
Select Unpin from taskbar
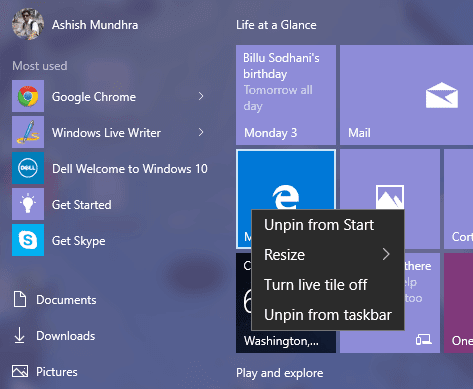point(328,315)
